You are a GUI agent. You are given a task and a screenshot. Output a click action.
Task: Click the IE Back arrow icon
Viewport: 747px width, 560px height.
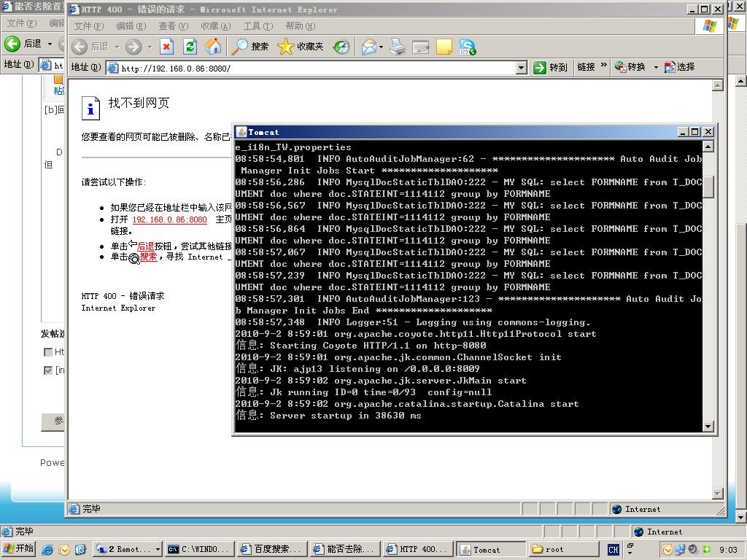(x=80, y=47)
